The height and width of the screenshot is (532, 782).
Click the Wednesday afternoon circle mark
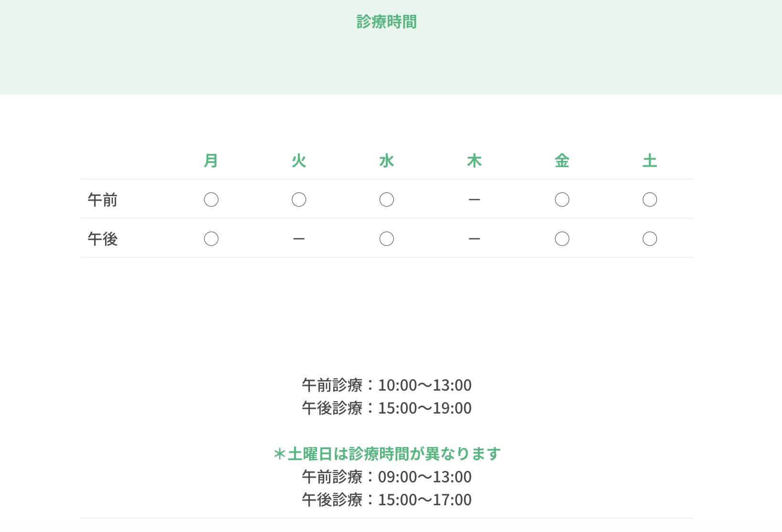coord(387,239)
